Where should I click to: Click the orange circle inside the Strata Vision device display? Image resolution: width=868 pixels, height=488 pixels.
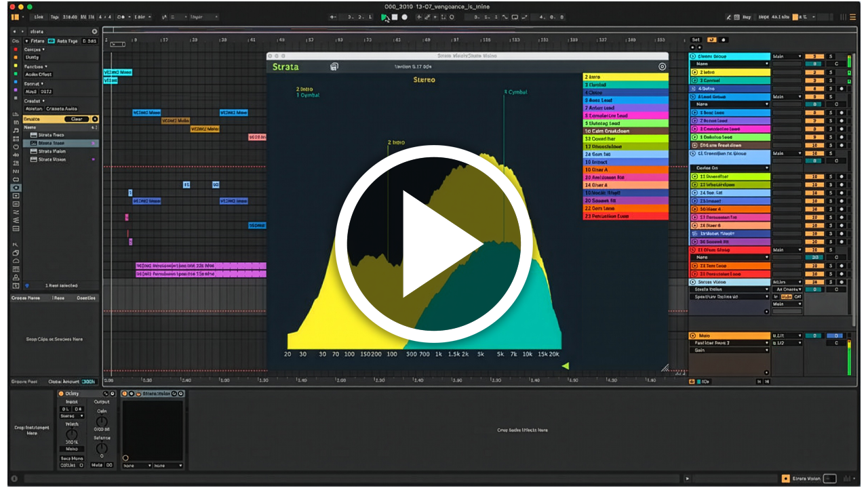(125, 458)
